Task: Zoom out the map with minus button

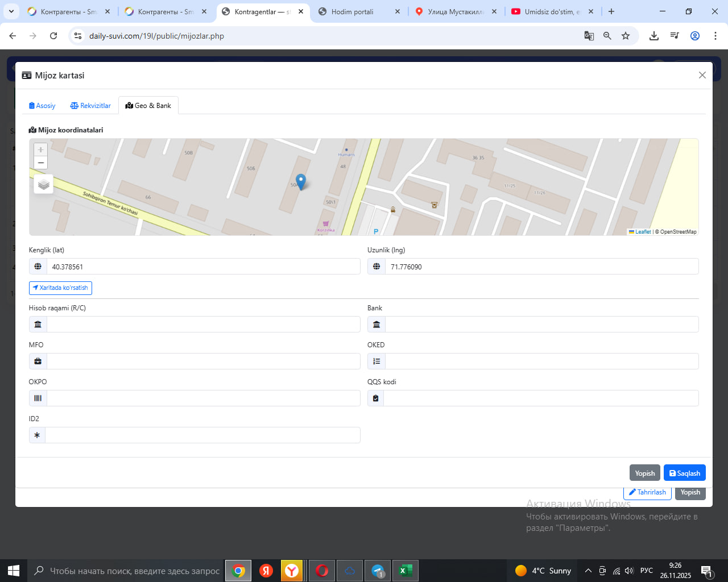Action: [40, 163]
